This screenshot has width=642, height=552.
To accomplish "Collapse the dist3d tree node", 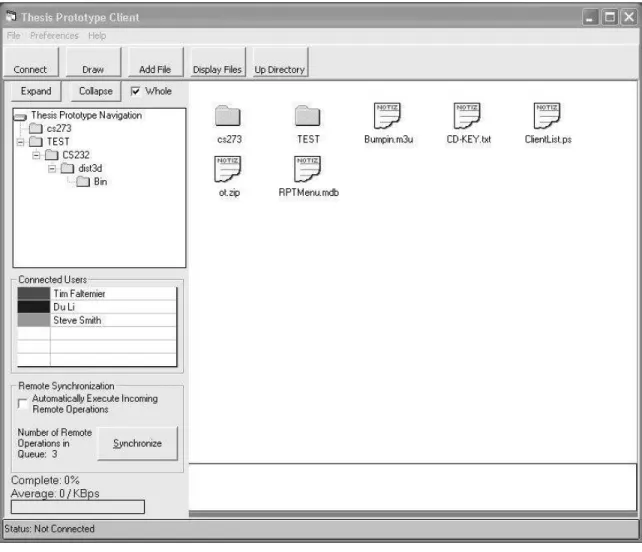I will (52, 169).
